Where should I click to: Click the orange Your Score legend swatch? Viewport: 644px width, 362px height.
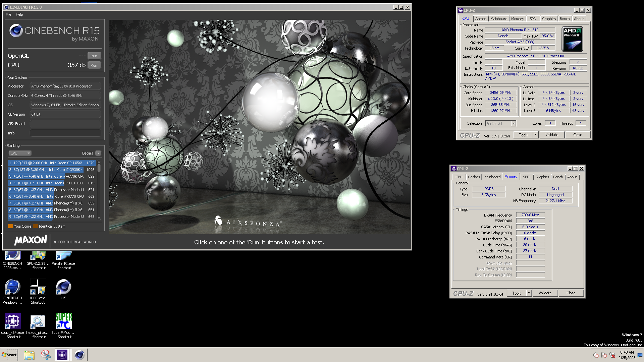(x=10, y=226)
